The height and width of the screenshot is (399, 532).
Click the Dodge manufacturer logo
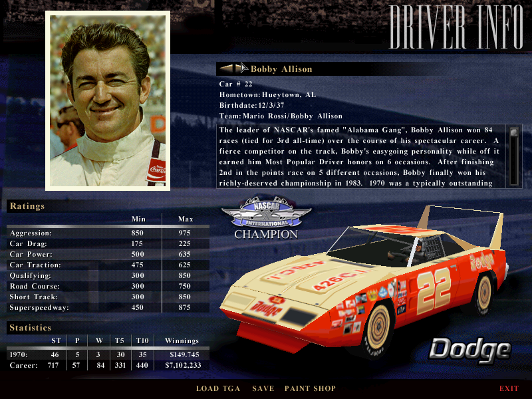(x=470, y=350)
